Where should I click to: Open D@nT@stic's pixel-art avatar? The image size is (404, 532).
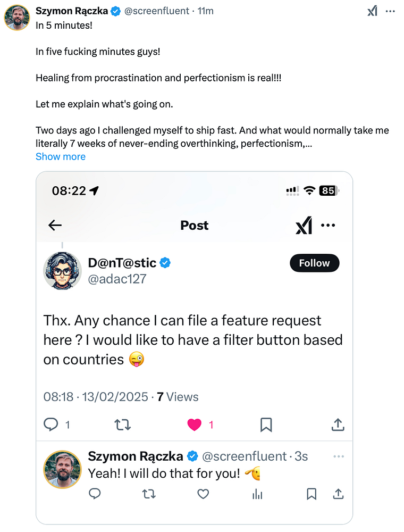[x=62, y=270]
